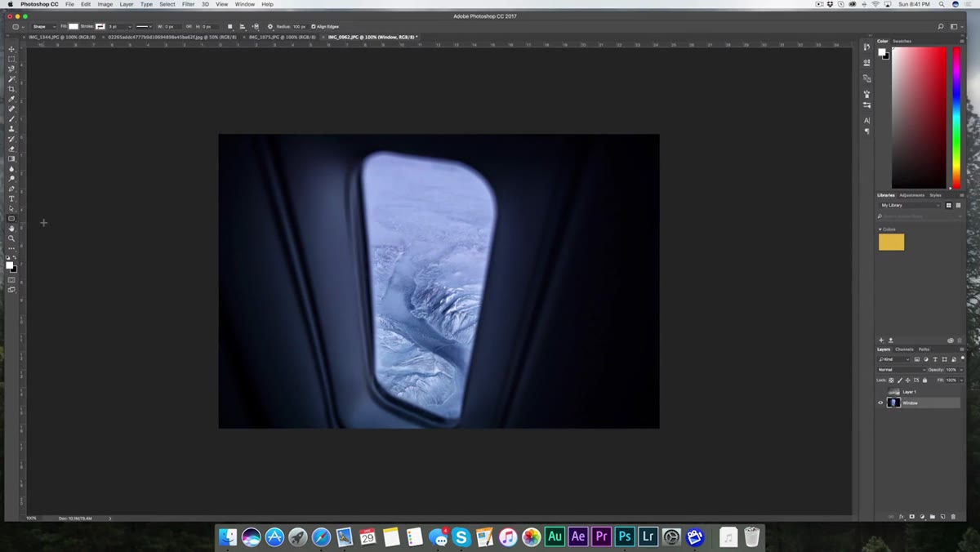Toggle Align Edges checkbox
This screenshot has width=980, height=552.
[x=314, y=26]
